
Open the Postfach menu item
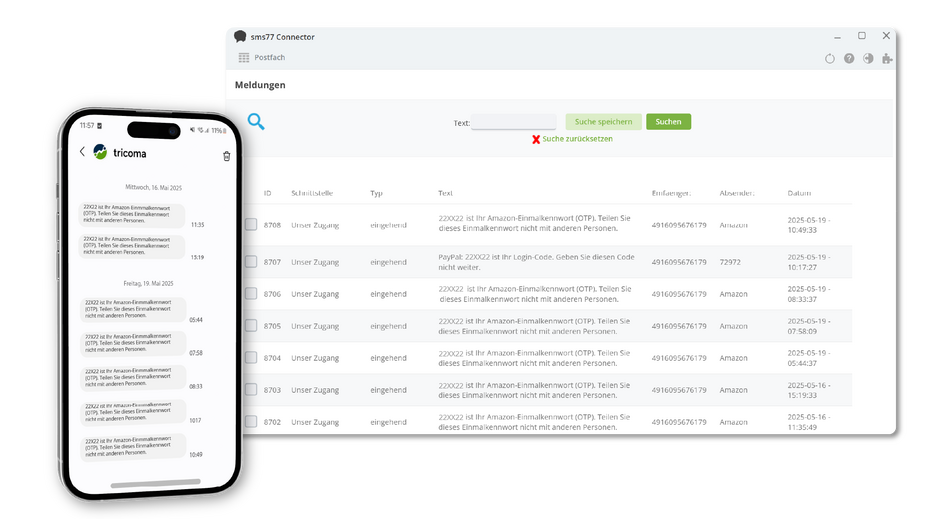click(x=270, y=58)
